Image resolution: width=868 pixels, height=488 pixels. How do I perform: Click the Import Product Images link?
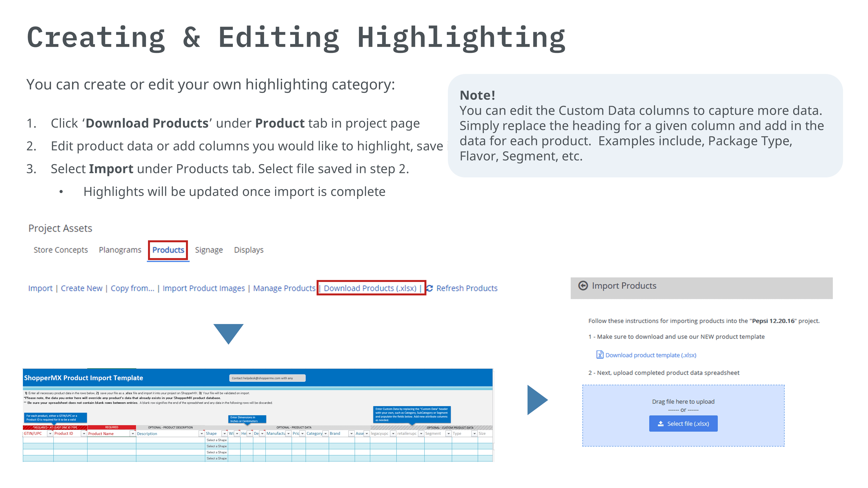pyautogui.click(x=204, y=288)
